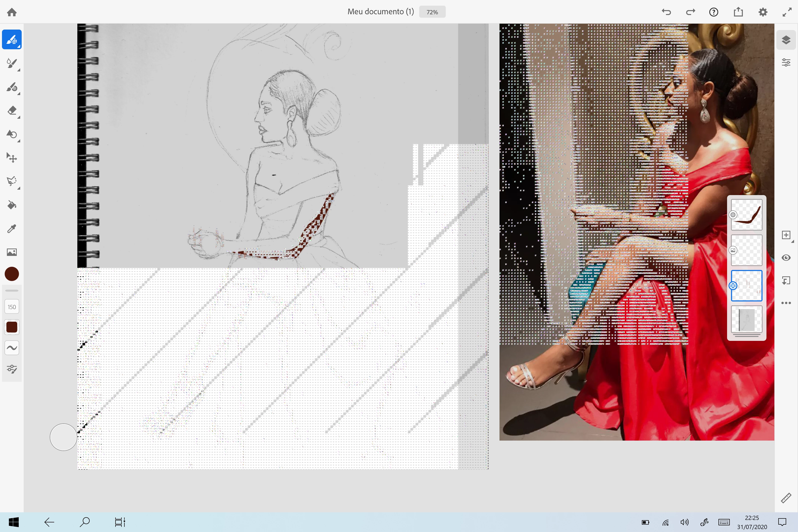Select the Lasso selection tool
The height and width of the screenshot is (532, 798).
click(12, 181)
